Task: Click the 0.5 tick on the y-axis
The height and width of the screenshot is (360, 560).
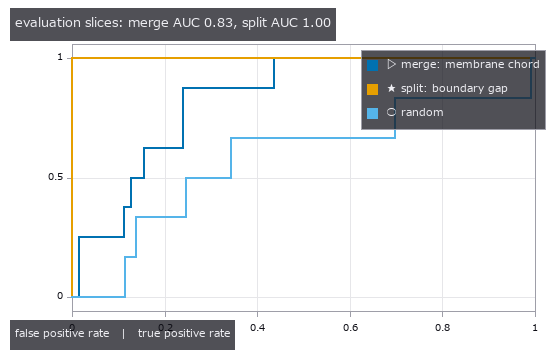Action: coord(55,177)
